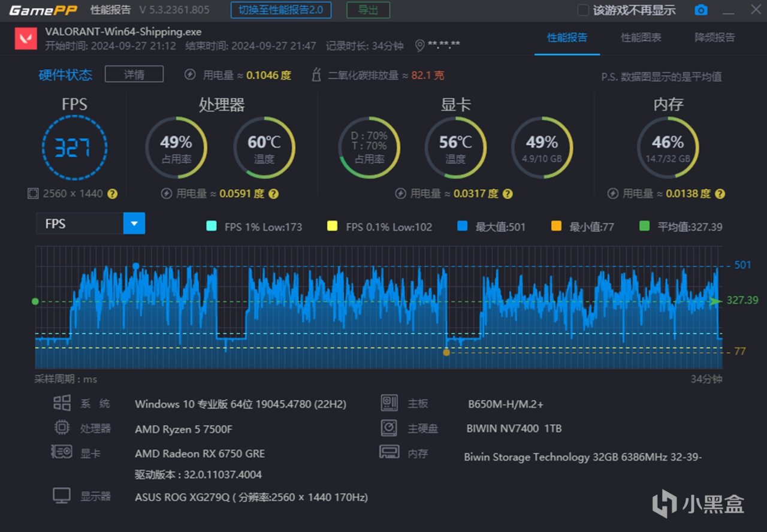Click the hard disk icon beside 主硬盘
The image size is (767, 532).
389,428
